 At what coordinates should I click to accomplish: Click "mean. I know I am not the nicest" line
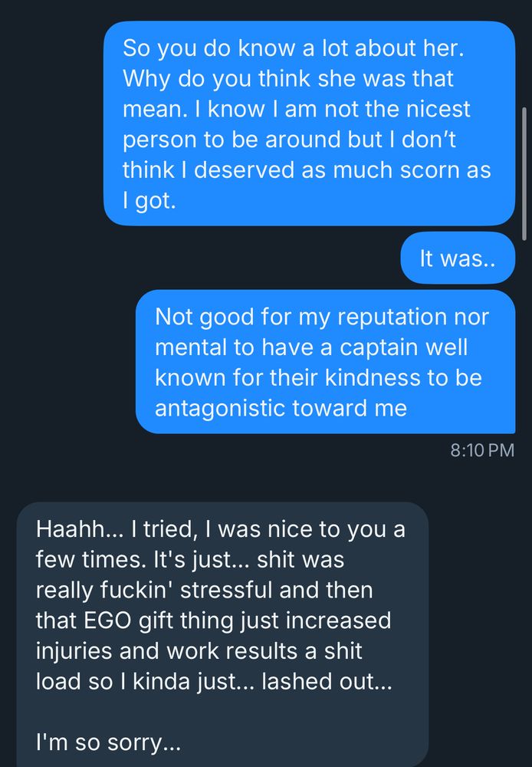pyautogui.click(x=296, y=108)
